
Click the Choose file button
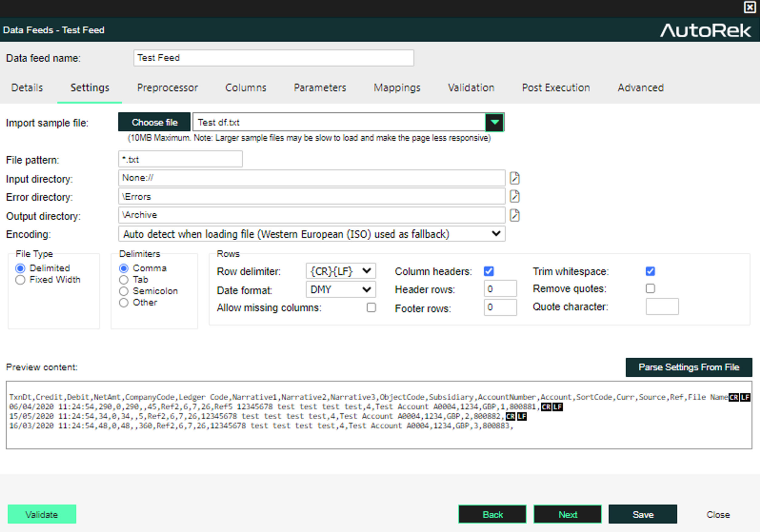(x=154, y=123)
